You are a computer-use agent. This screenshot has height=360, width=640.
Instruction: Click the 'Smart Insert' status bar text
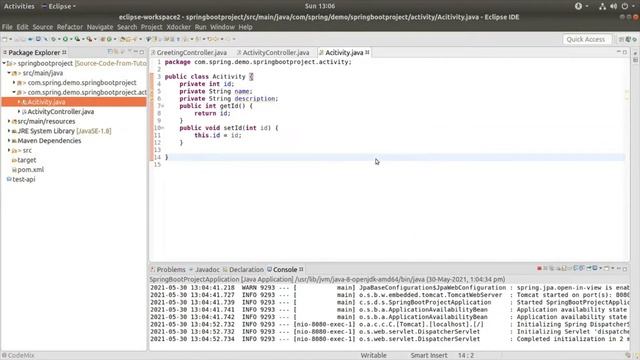tap(429, 356)
